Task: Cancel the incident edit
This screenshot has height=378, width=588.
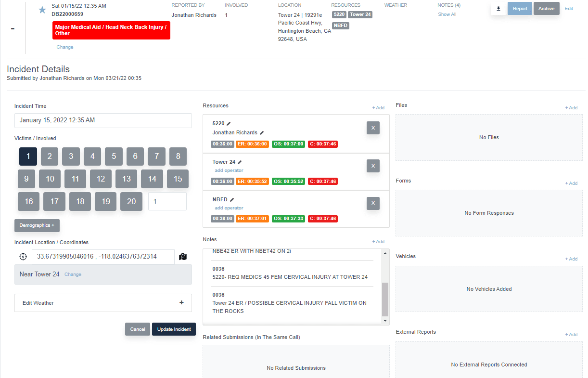Action: coord(138,329)
